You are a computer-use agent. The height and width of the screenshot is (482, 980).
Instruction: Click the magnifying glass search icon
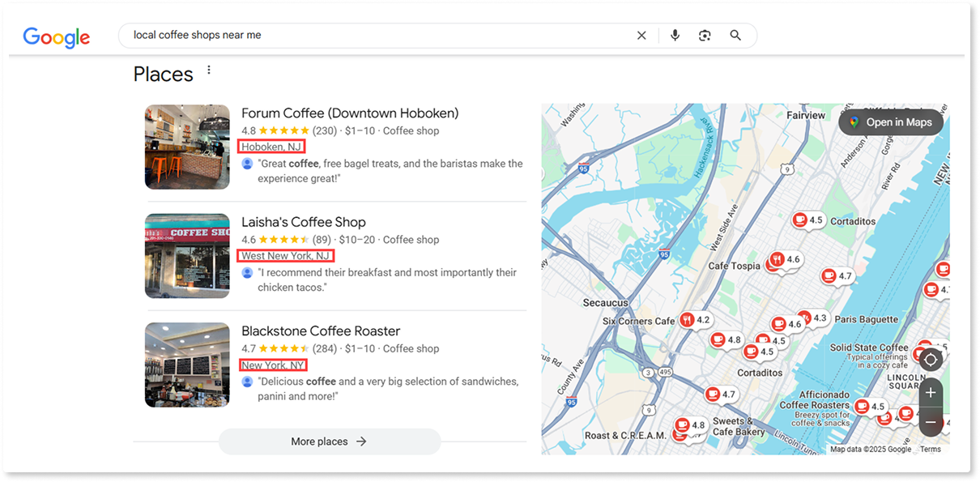tap(735, 36)
